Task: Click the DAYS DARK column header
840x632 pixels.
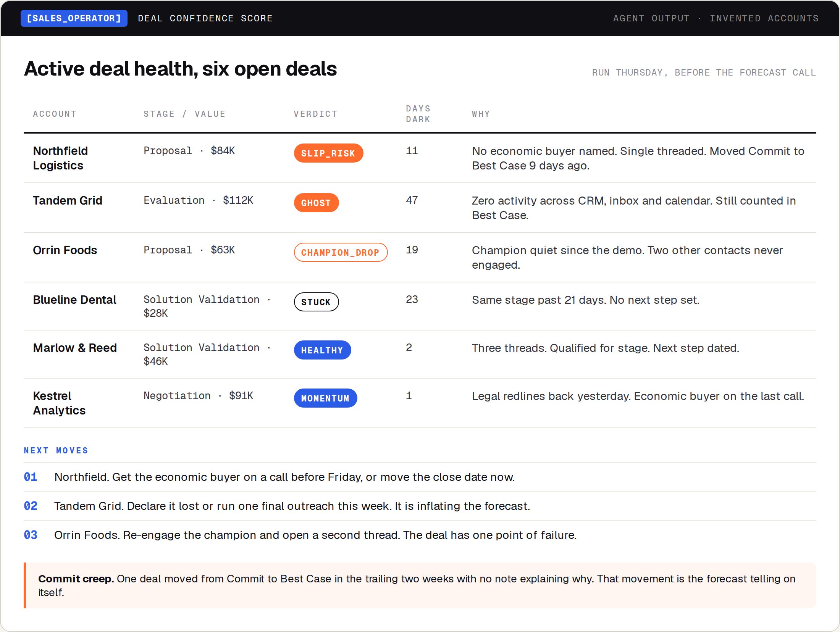Action: coord(418,114)
